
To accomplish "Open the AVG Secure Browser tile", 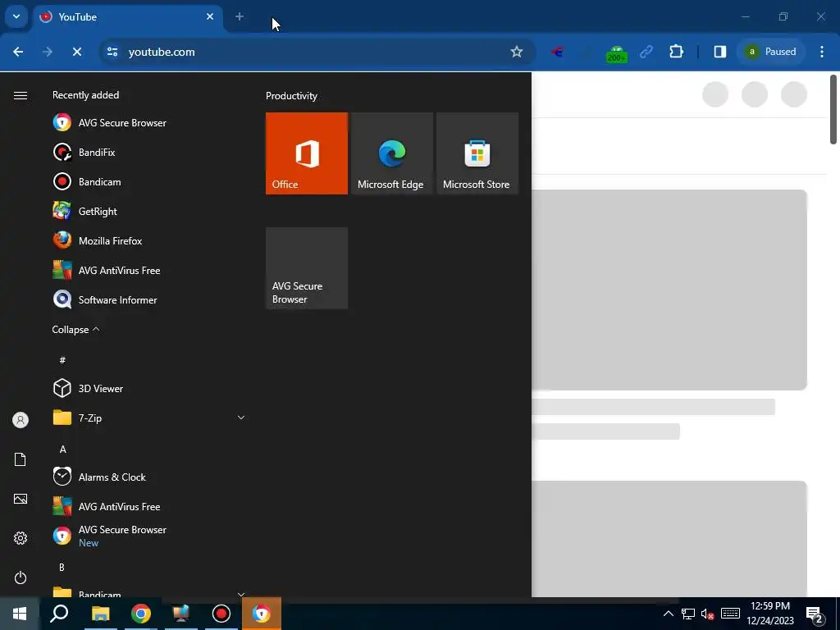I will [x=307, y=268].
